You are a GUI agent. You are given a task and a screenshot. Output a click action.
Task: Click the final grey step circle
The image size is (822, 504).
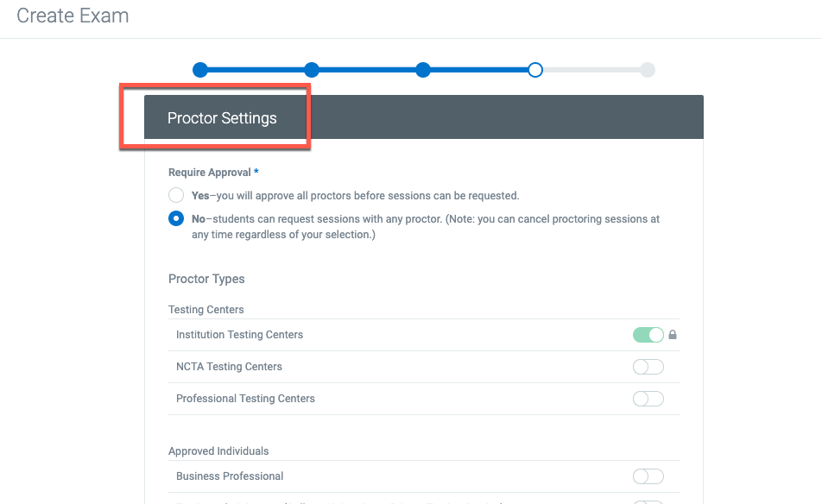coord(648,70)
